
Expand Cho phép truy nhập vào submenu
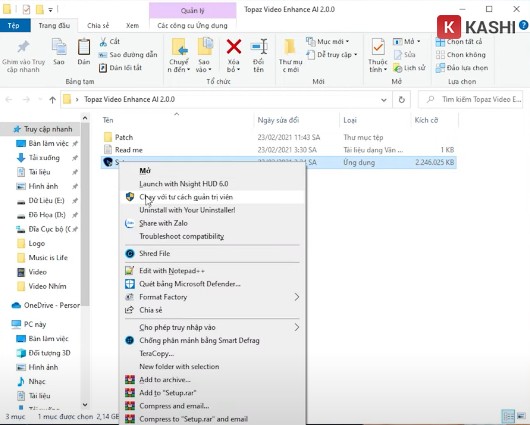click(212, 327)
